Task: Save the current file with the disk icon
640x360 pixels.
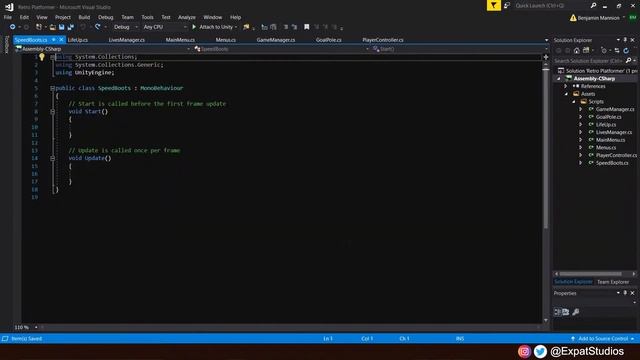Action: click(62, 27)
